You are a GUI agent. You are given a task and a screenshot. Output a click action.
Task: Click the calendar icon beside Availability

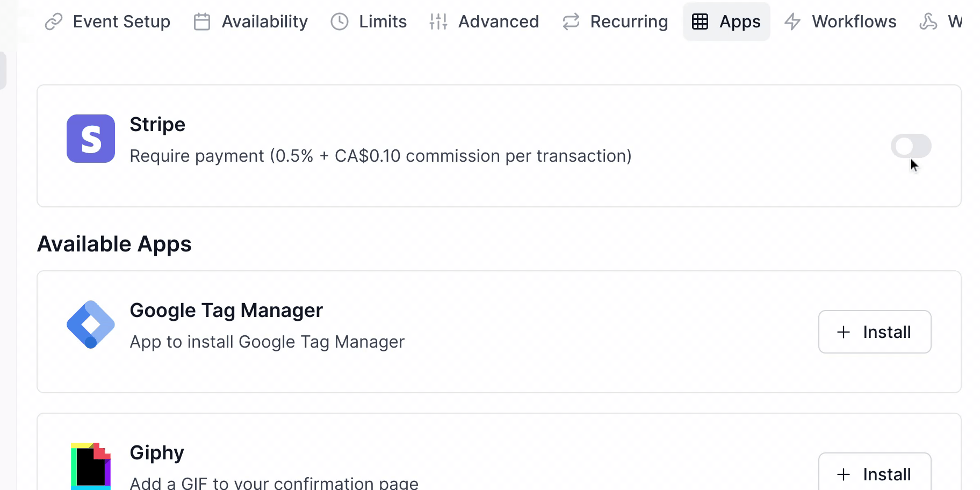202,21
